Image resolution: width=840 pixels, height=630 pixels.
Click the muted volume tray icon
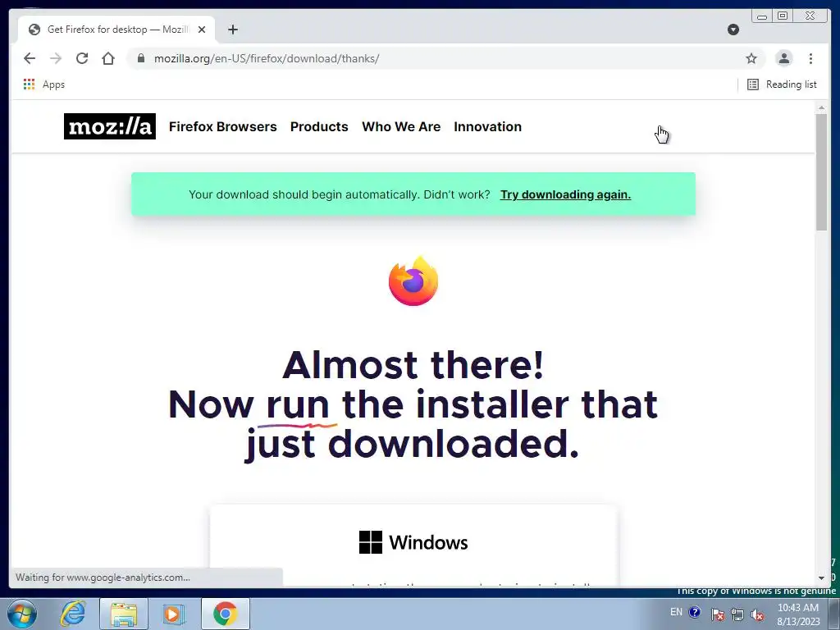[757, 614]
